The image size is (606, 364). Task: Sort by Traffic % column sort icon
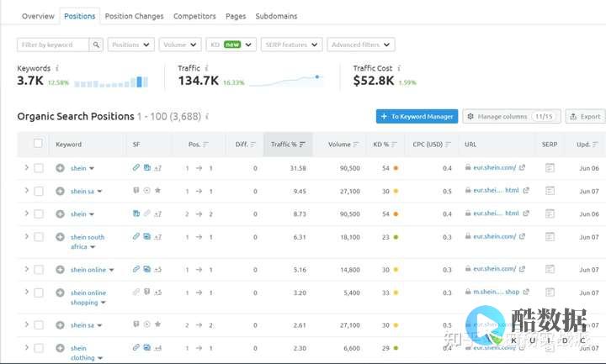302,145
